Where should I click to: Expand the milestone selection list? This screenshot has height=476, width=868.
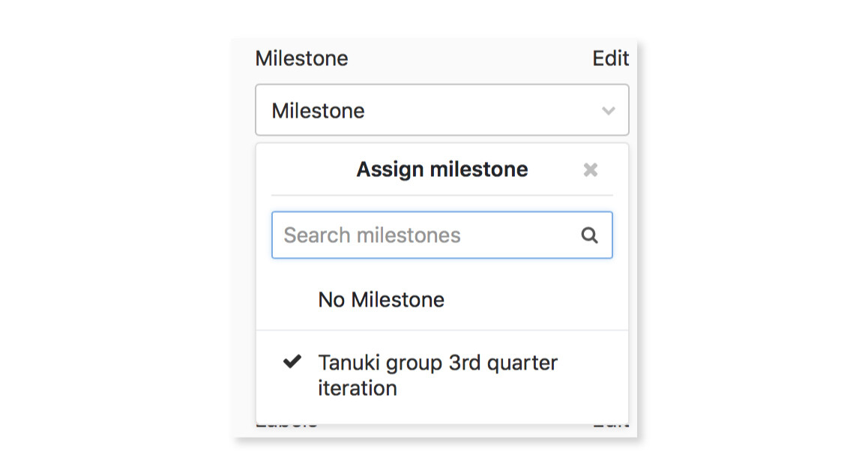pyautogui.click(x=441, y=110)
